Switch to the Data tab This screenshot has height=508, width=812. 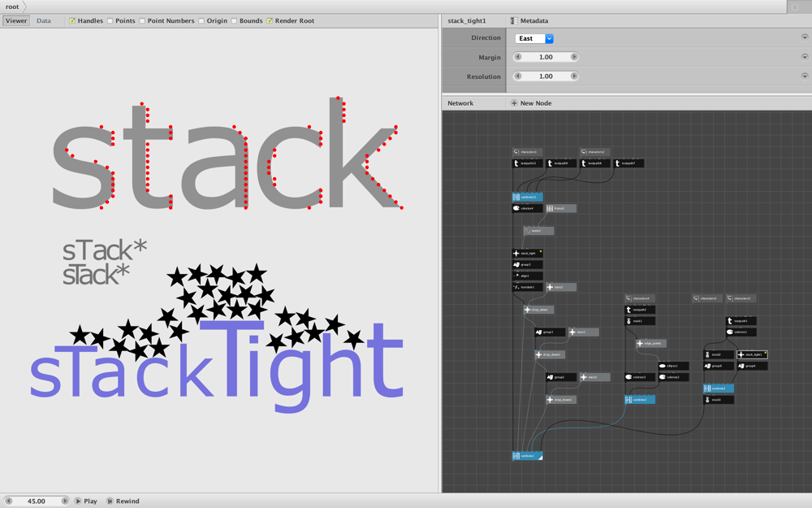point(44,21)
